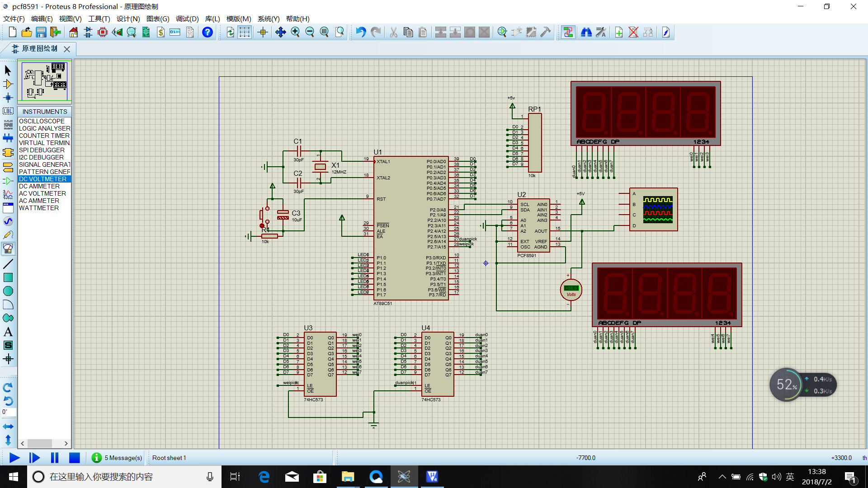Choose the Junction Dot Mode tool
Viewport: 868px width, 488px height.
(x=8, y=97)
